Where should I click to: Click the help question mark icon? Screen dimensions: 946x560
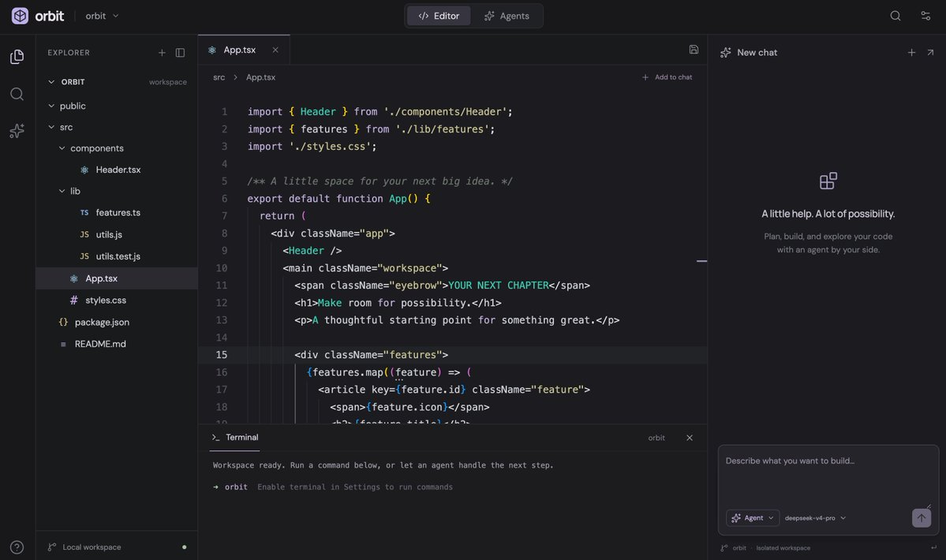point(17,547)
